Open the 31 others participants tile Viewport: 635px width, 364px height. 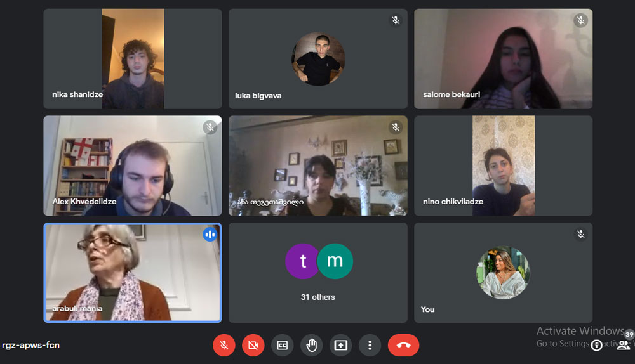pyautogui.click(x=318, y=273)
